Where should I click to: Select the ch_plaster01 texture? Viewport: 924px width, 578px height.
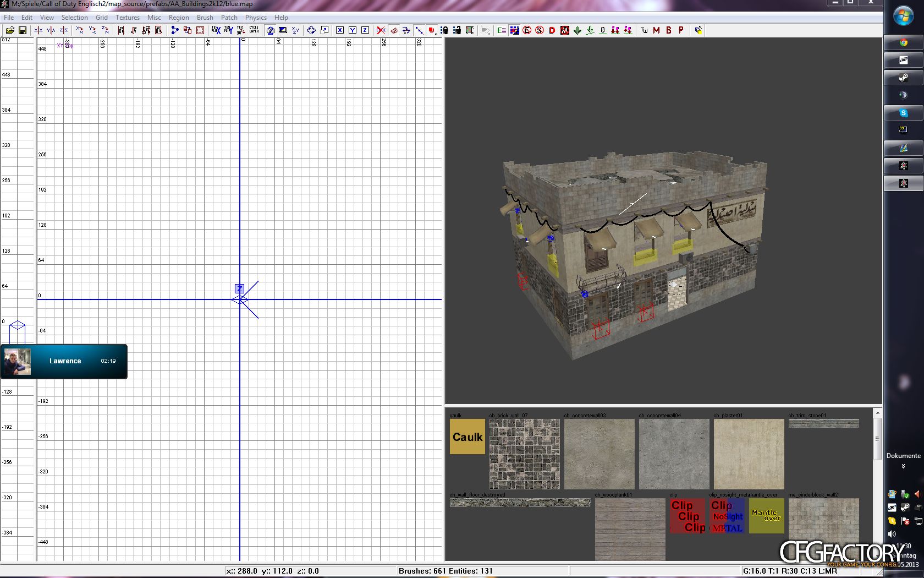pyautogui.click(x=749, y=454)
